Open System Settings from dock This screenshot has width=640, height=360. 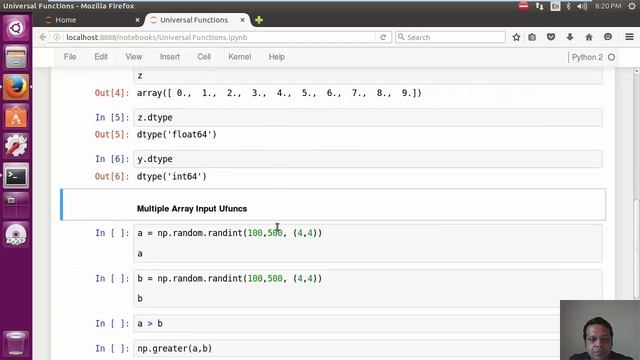[x=16, y=146]
